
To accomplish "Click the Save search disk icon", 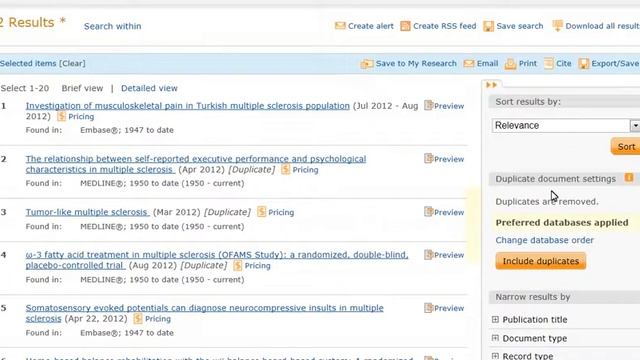I will click(x=488, y=26).
